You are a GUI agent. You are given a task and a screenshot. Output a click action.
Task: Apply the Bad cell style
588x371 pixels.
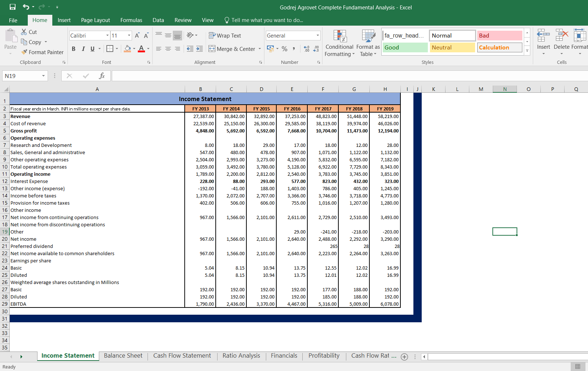500,35
